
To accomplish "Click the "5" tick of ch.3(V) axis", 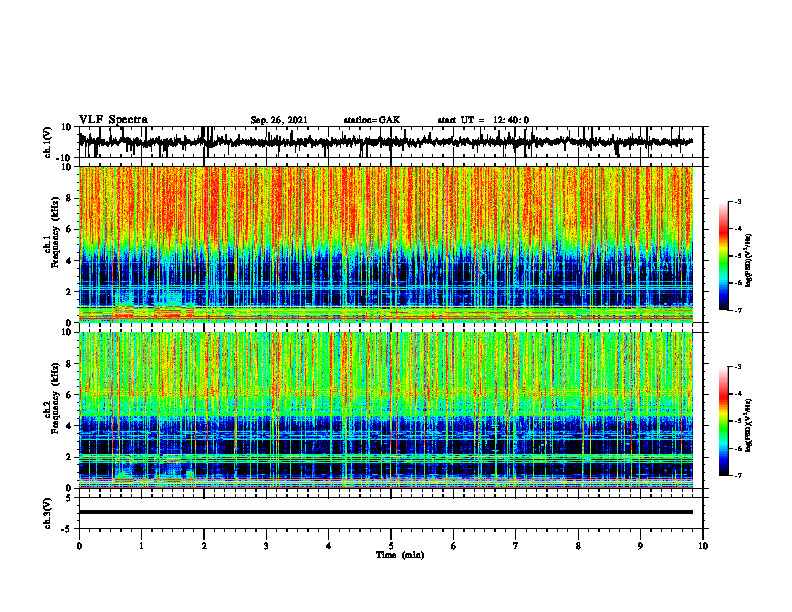I will click(x=69, y=498).
